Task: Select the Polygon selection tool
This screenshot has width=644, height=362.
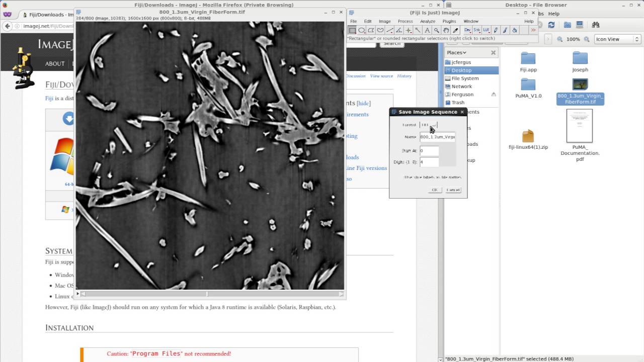Action: click(371, 30)
